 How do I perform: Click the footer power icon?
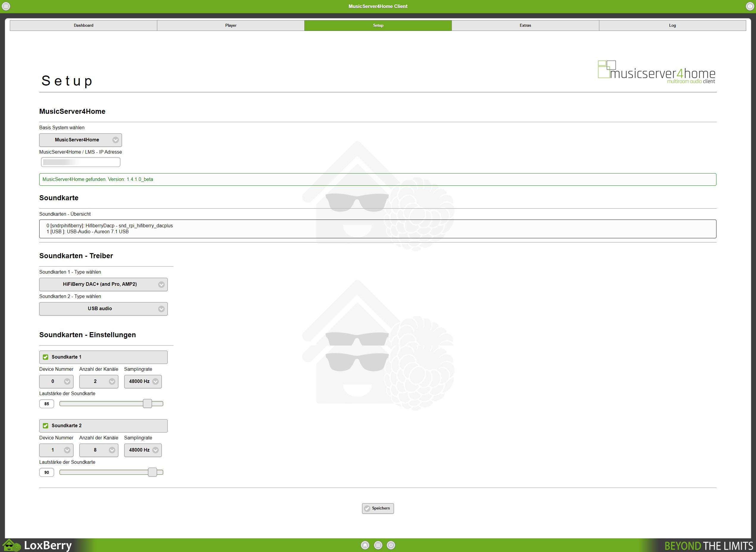(391, 545)
